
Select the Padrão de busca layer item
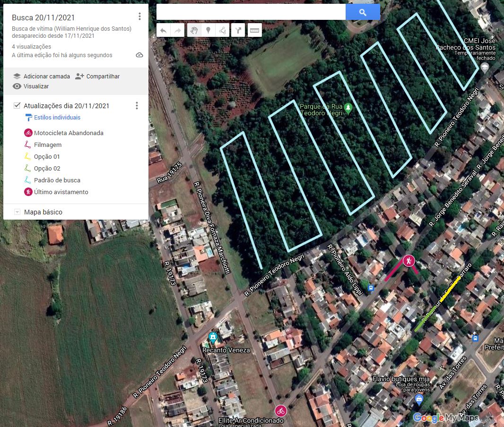(57, 180)
